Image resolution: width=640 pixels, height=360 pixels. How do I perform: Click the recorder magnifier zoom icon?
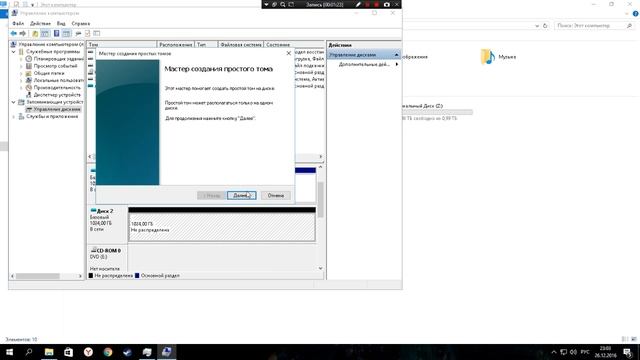click(282, 4)
